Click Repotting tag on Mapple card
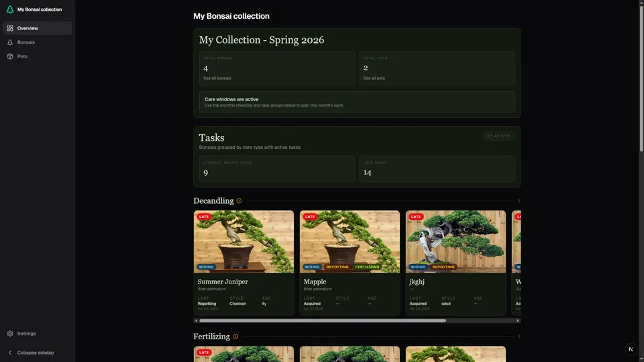The image size is (644, 362). pyautogui.click(x=337, y=267)
